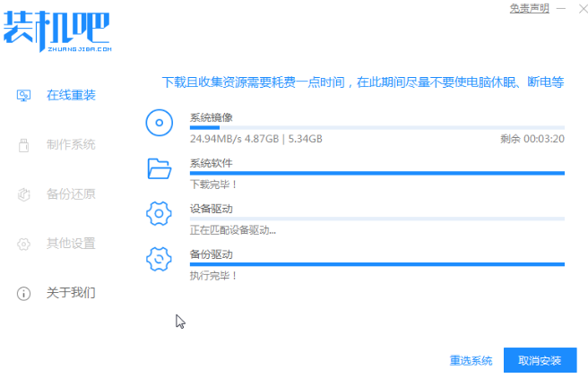Viewport: 588px width, 378px height.
Task: Open the 关于我们 section
Action: [x=71, y=293]
